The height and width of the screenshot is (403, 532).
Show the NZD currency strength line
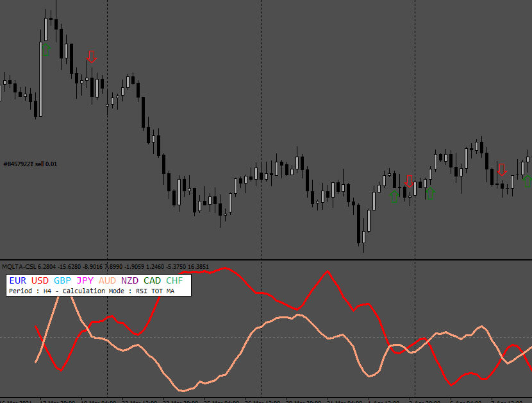tap(129, 280)
